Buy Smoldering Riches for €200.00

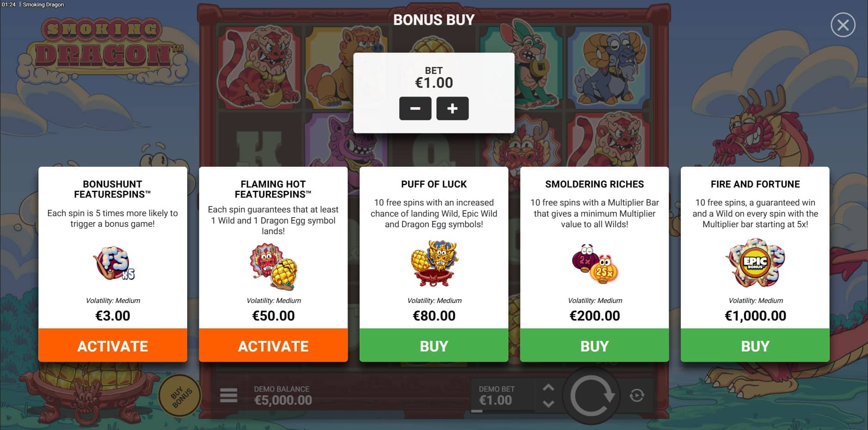pyautogui.click(x=594, y=345)
